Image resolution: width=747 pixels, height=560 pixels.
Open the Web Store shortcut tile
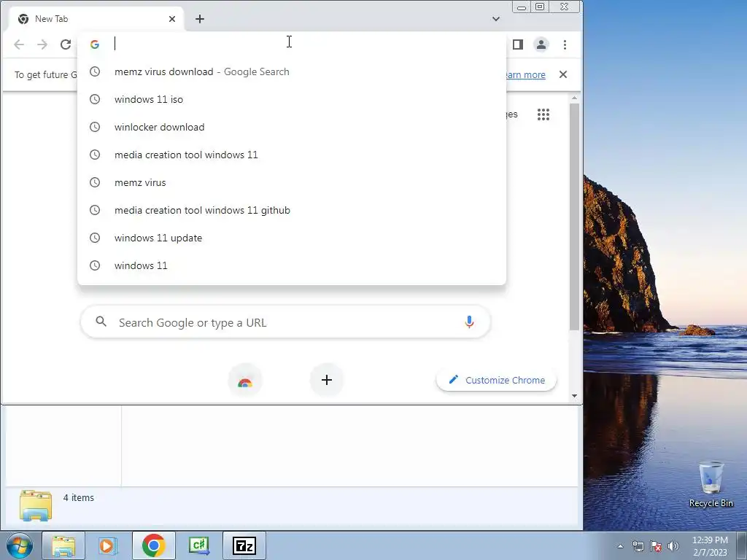[245, 379]
